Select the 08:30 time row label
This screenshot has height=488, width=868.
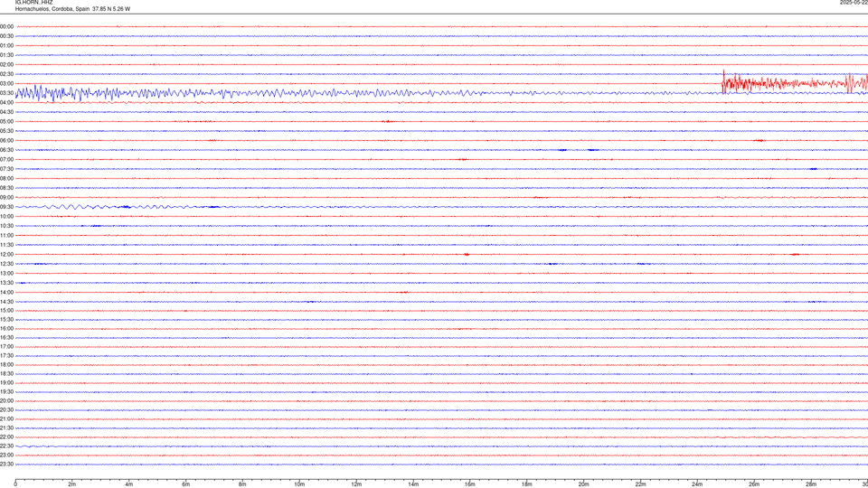pyautogui.click(x=6, y=188)
